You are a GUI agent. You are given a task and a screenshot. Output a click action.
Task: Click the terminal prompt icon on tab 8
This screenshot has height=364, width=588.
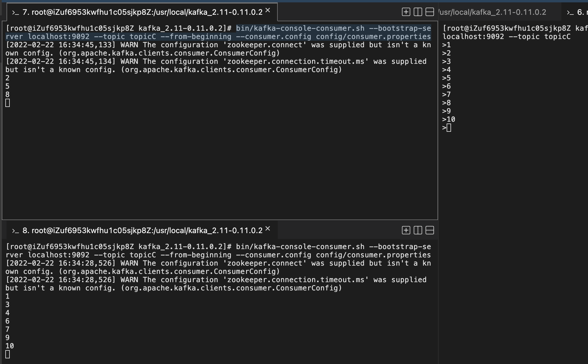click(x=15, y=230)
